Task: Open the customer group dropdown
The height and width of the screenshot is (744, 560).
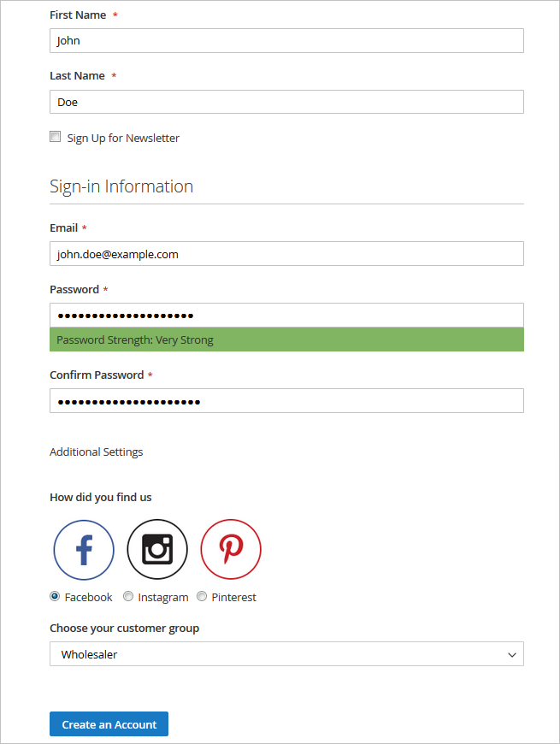Action: click(286, 654)
